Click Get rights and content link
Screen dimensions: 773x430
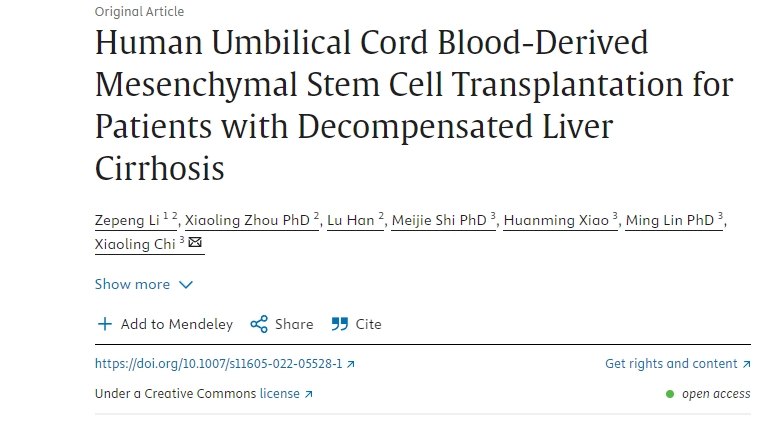(x=671, y=365)
